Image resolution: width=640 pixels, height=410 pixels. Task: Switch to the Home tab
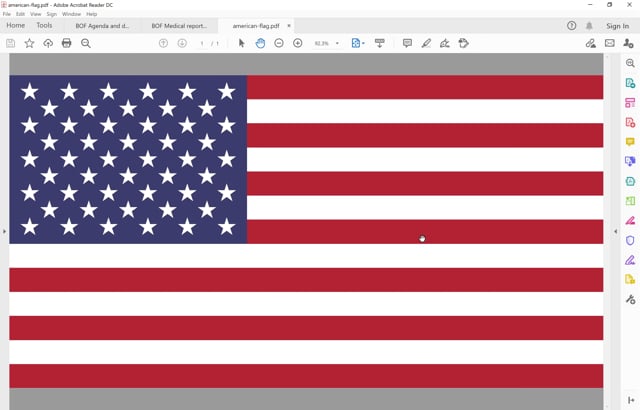click(16, 25)
